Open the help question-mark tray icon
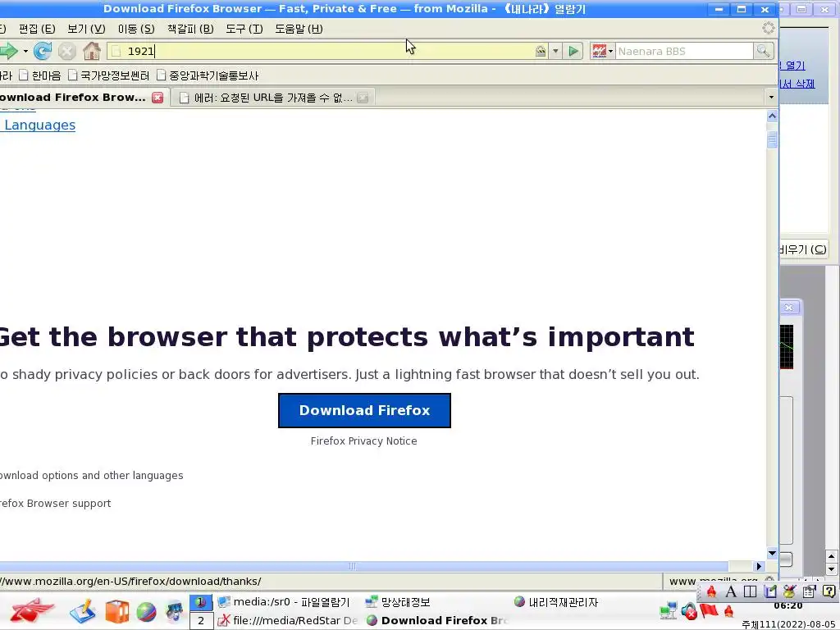 (829, 591)
